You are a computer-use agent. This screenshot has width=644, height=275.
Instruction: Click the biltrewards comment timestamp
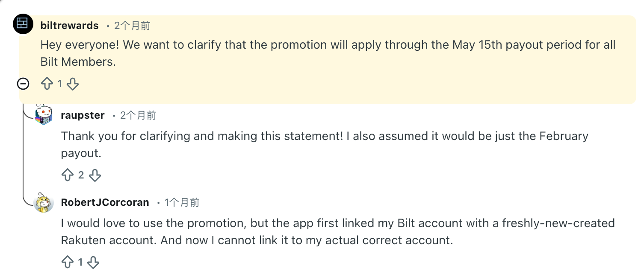click(x=132, y=26)
